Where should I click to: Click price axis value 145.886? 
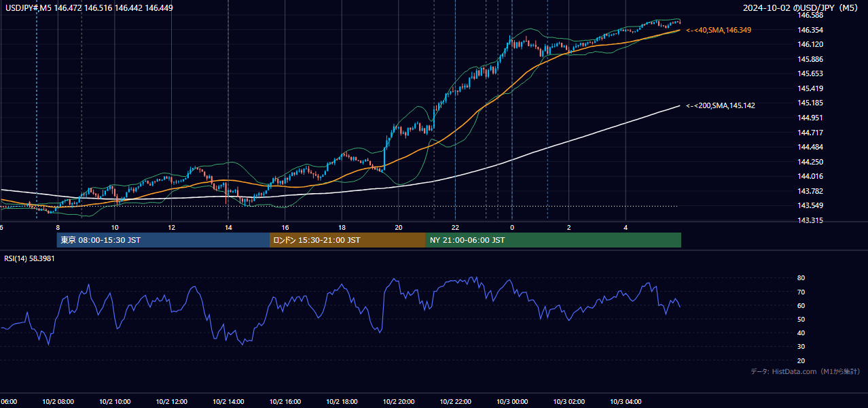coord(810,59)
